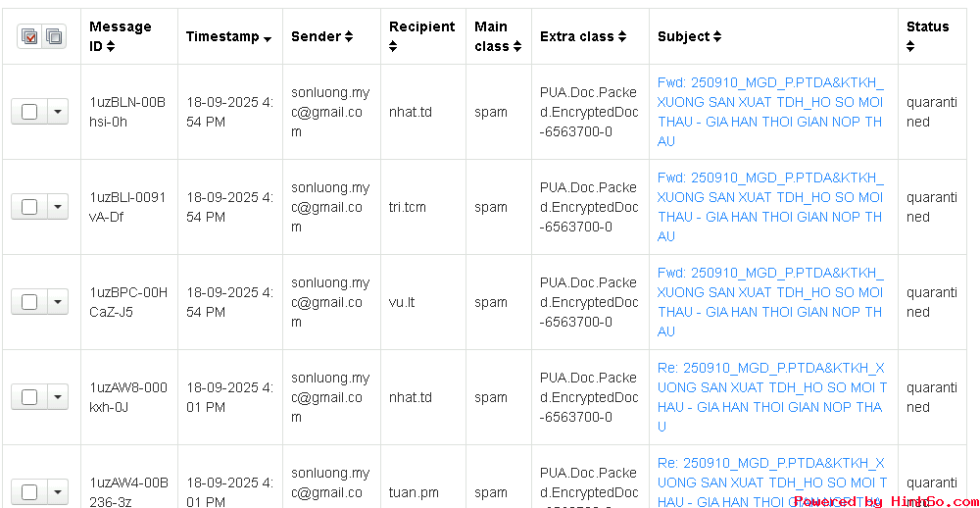Click the select all messages icon
The image size is (980, 508).
coord(29,36)
